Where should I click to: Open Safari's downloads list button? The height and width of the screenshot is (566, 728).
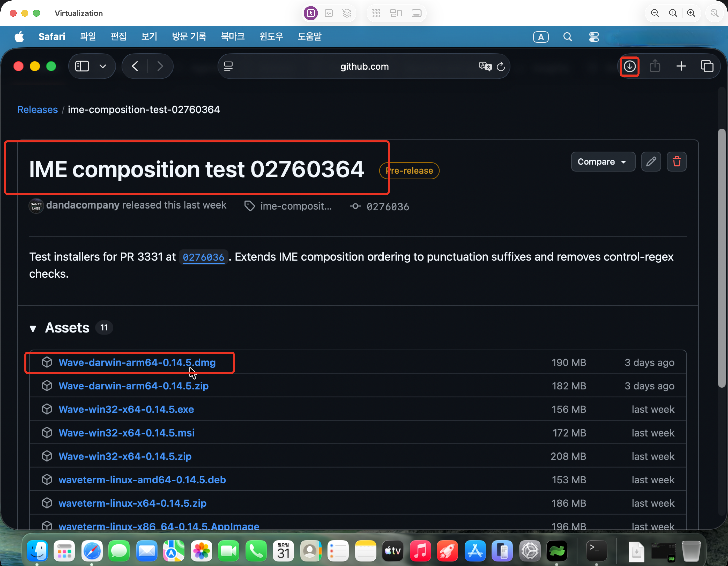coord(629,66)
